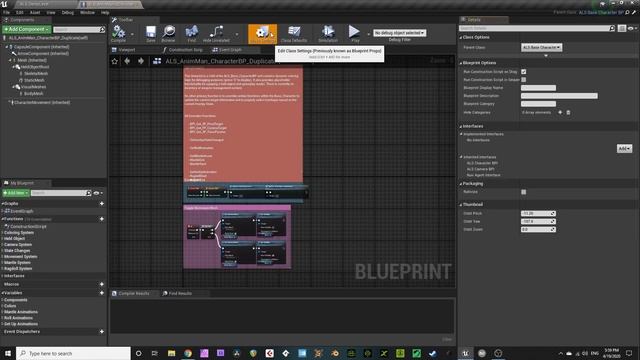Click the Browse magnifier icon
The width and height of the screenshot is (640, 360).
tap(168, 33)
